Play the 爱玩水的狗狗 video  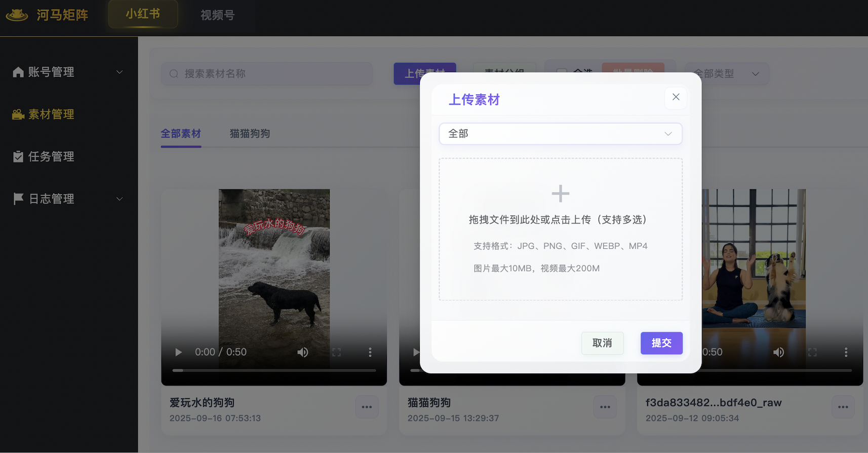coord(178,352)
